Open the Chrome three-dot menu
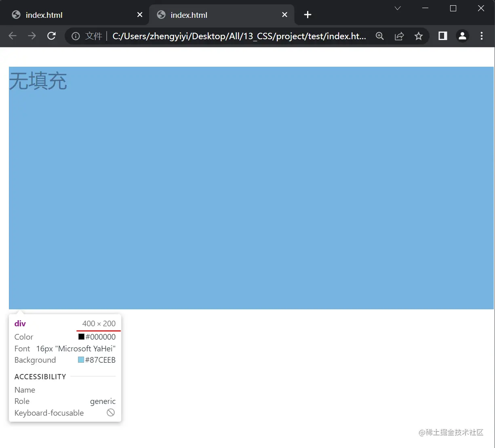 482,36
